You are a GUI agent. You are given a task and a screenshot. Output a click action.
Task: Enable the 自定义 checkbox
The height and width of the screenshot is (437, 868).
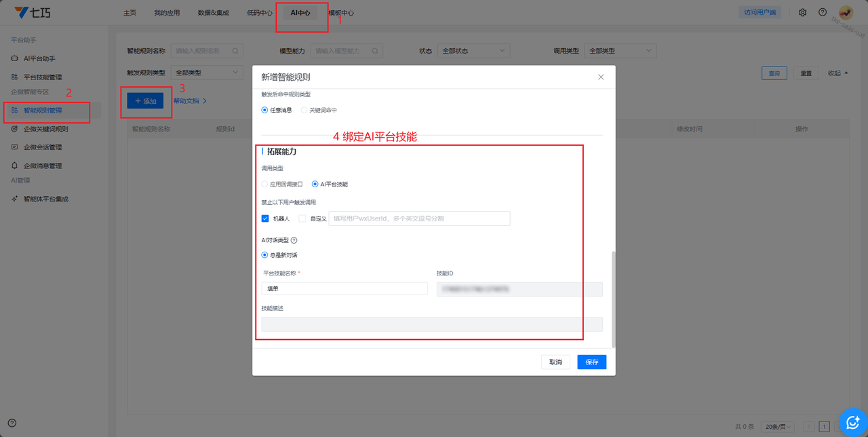(302, 218)
